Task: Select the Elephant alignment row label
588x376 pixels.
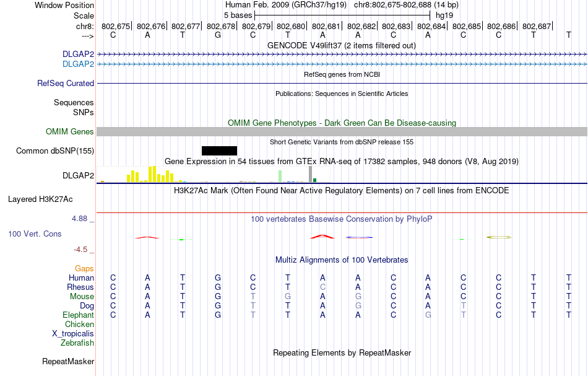Action: (x=78, y=315)
